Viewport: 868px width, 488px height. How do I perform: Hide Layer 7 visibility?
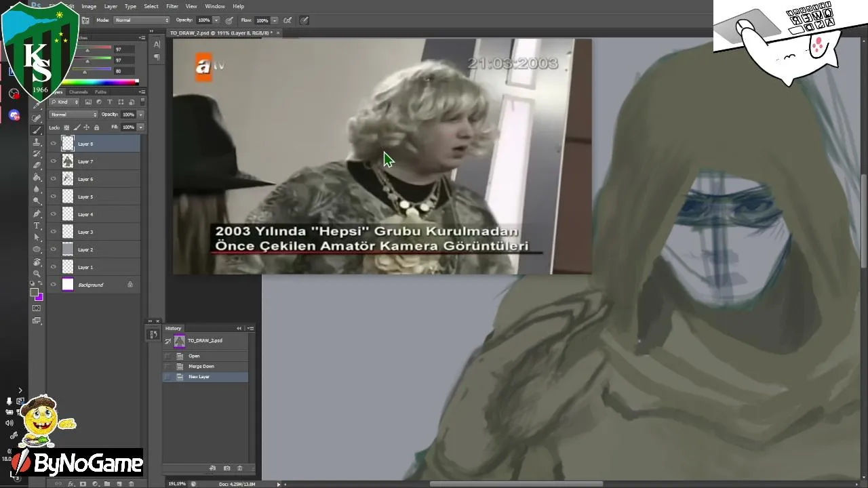(x=54, y=161)
